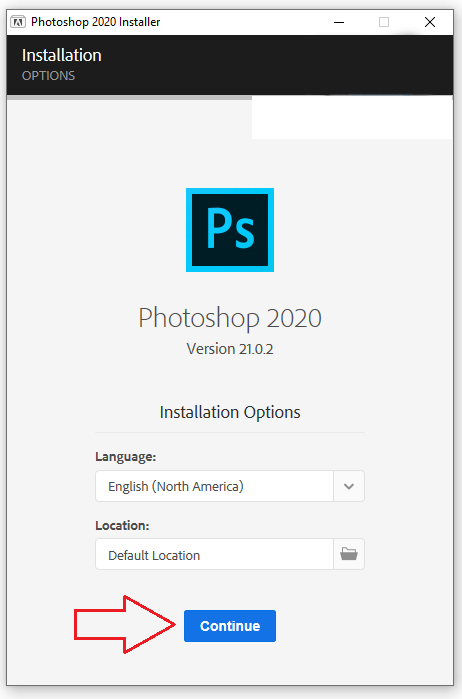Click the Language: label
This screenshot has height=699, width=462.
125,456
